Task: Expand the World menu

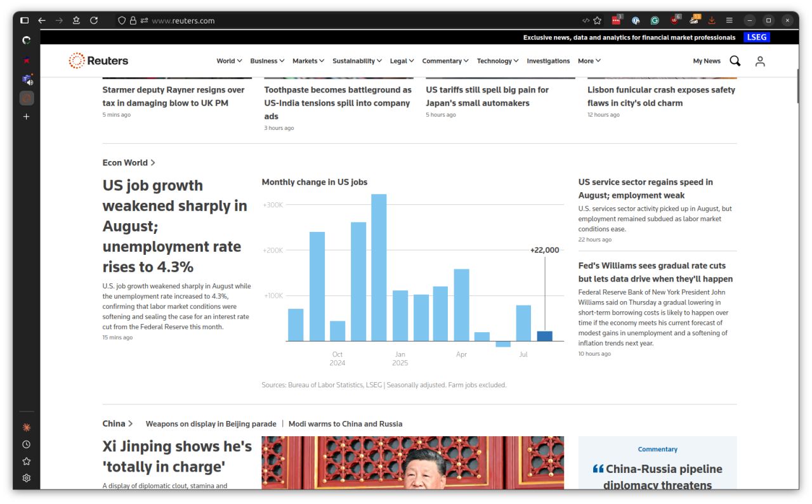Action: [229, 61]
